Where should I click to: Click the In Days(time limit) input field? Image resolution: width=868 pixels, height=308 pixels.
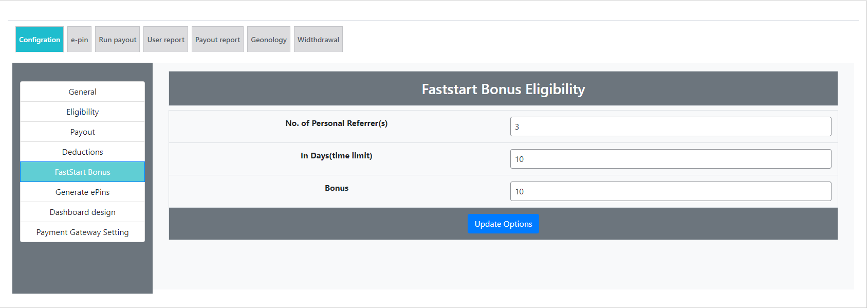click(670, 159)
